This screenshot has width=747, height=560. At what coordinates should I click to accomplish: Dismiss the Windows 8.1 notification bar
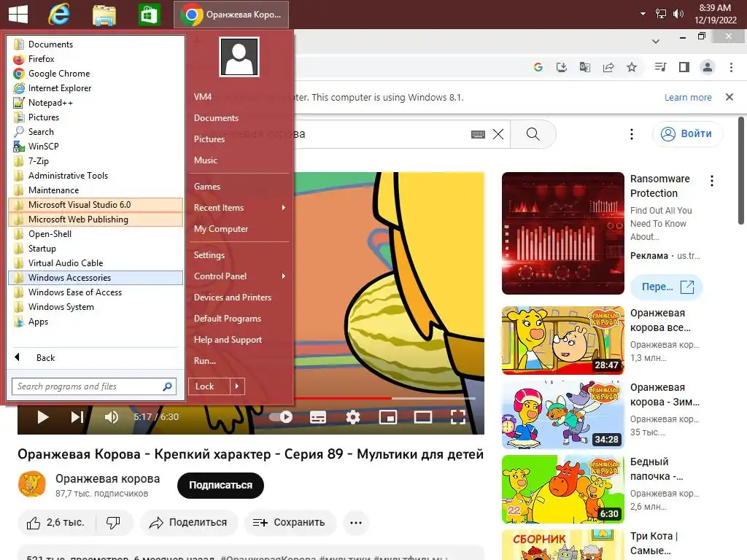[x=729, y=97]
